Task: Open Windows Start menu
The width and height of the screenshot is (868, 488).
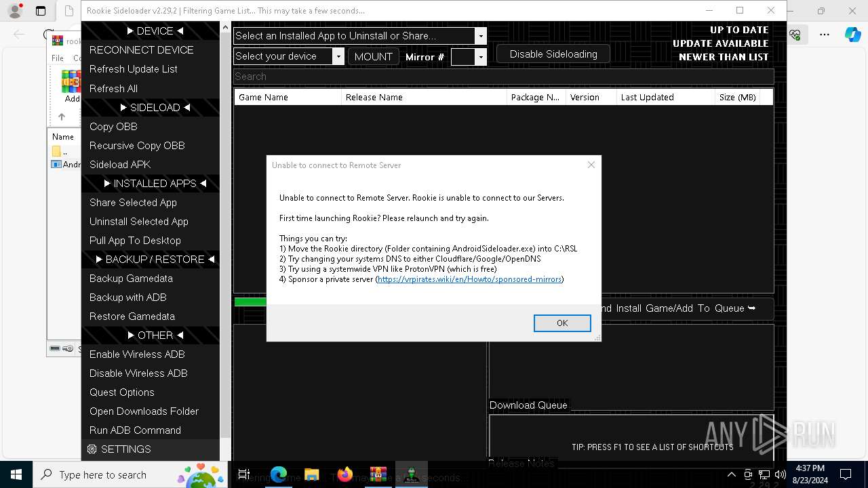Action: (16, 474)
